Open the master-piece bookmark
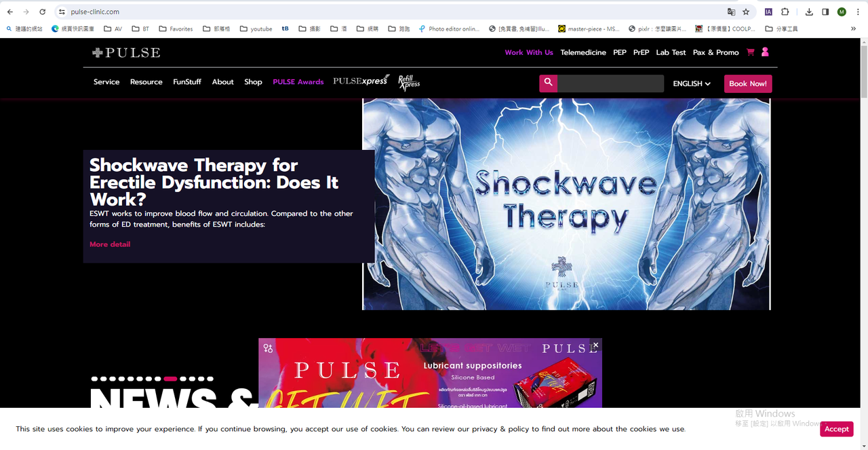Screen dimensions: 868x450 (589, 29)
